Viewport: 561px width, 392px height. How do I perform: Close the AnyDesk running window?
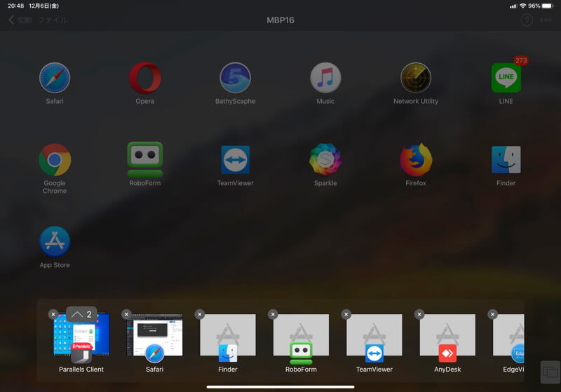click(x=419, y=314)
